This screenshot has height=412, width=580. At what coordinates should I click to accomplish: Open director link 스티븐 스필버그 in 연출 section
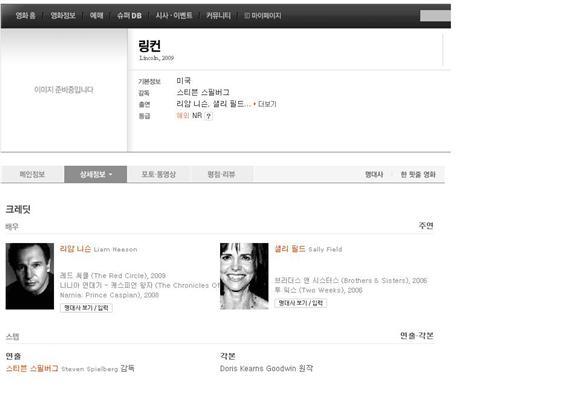pyautogui.click(x=32, y=368)
